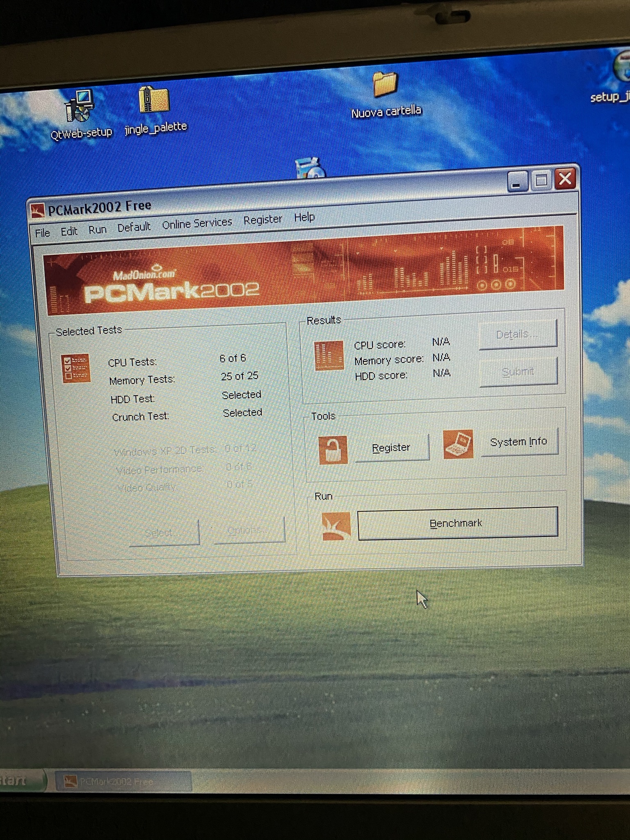Click the Details button in Results
Screen dimensions: 630x840
(518, 335)
